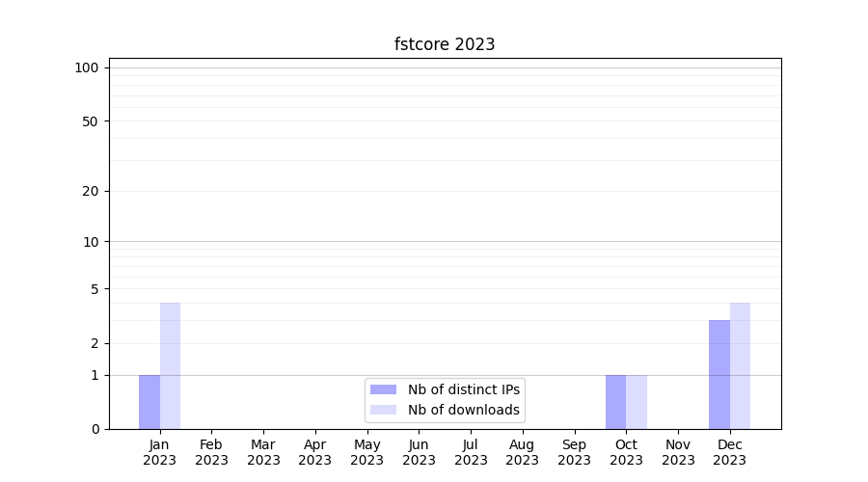Click the '10' y-axis tick label

[91, 242]
